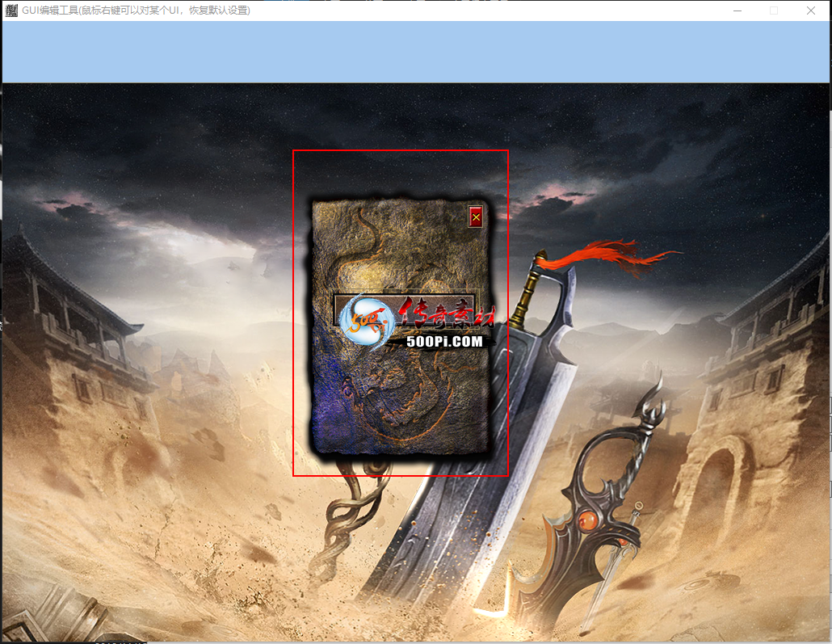Maximize the GUI编辑工具 window
832x644 pixels.
tap(774, 11)
